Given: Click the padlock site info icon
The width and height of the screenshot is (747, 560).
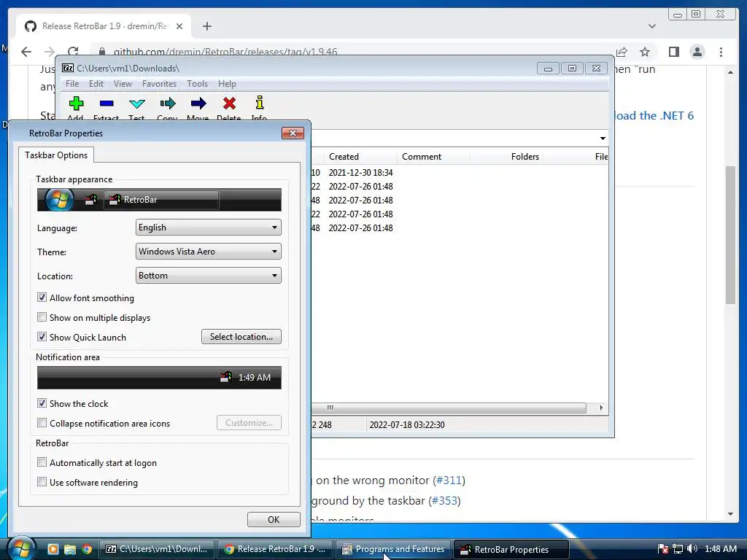Looking at the screenshot, I should click(102, 52).
